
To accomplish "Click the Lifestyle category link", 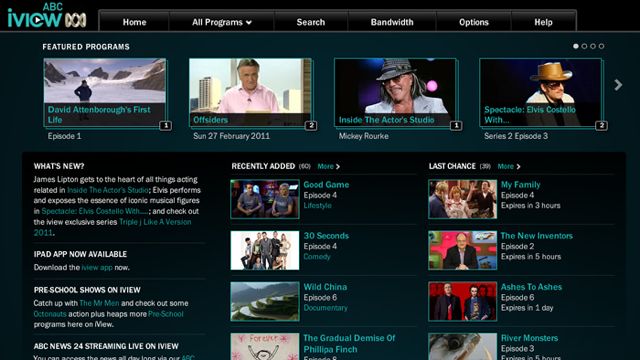I will coord(317,205).
